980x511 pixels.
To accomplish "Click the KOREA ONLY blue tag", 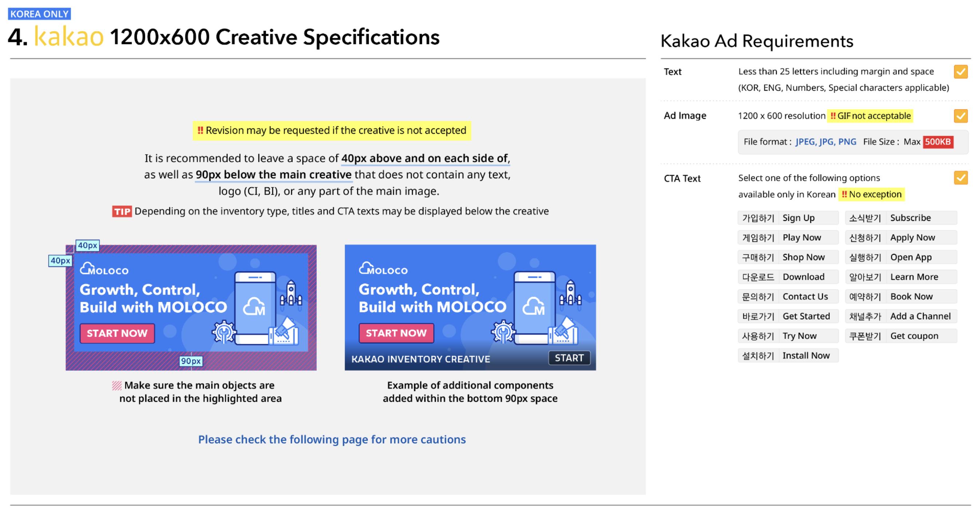I will 39,14.
